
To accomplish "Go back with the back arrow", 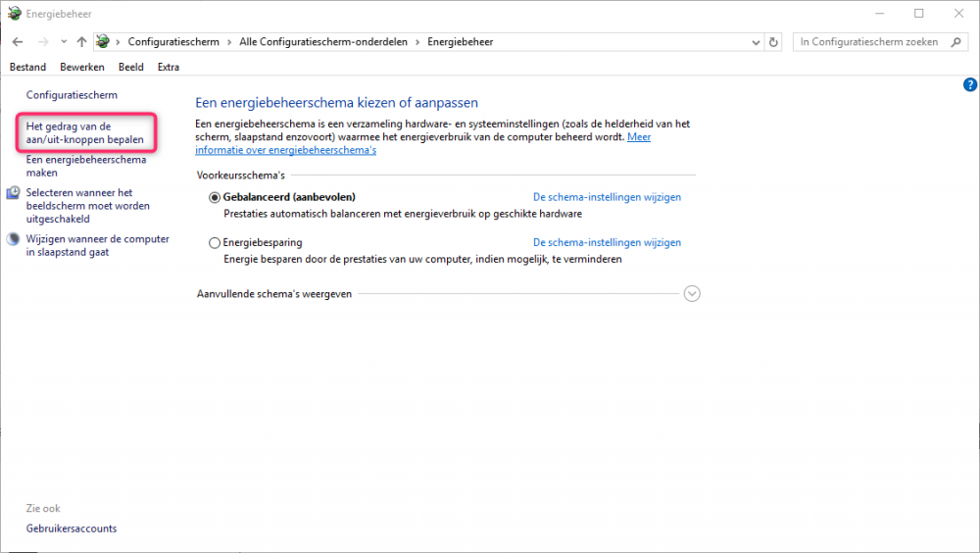I will point(18,42).
